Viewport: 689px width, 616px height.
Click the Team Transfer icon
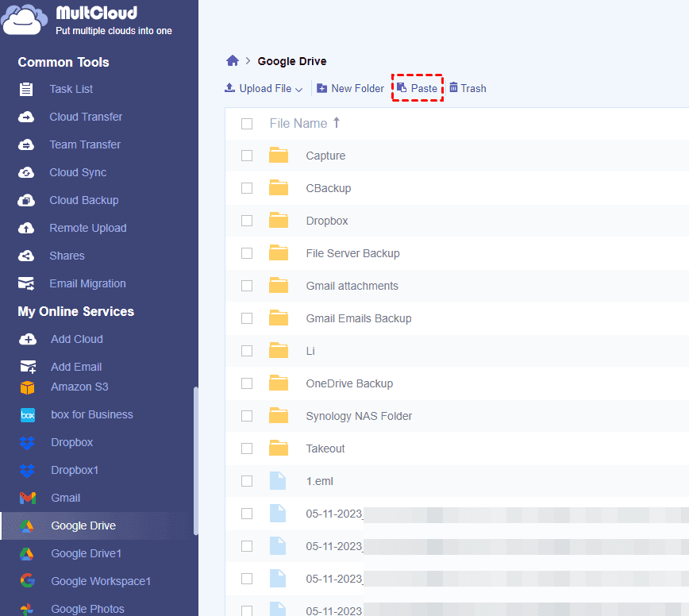(26, 144)
